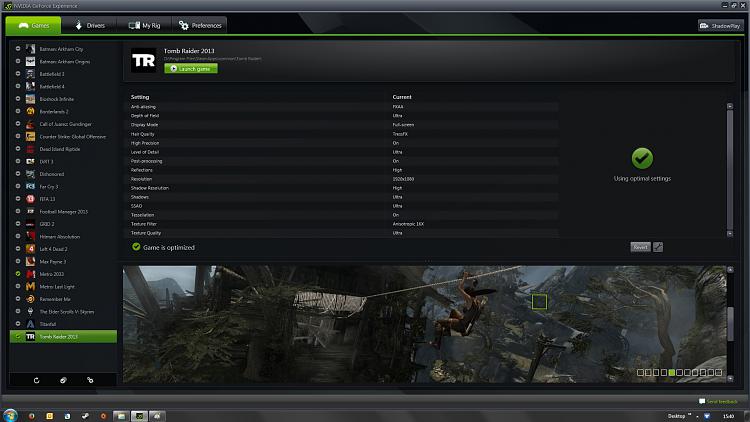Open Left 4 Dead 2 icon
This screenshot has height=422, width=750.
[x=30, y=249]
